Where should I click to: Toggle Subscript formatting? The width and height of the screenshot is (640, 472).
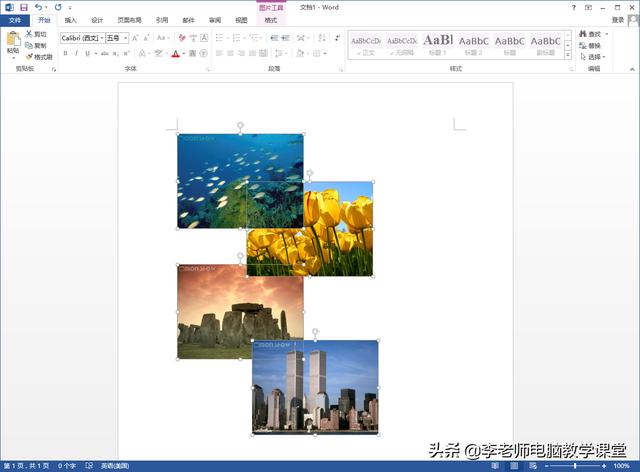coord(116,53)
